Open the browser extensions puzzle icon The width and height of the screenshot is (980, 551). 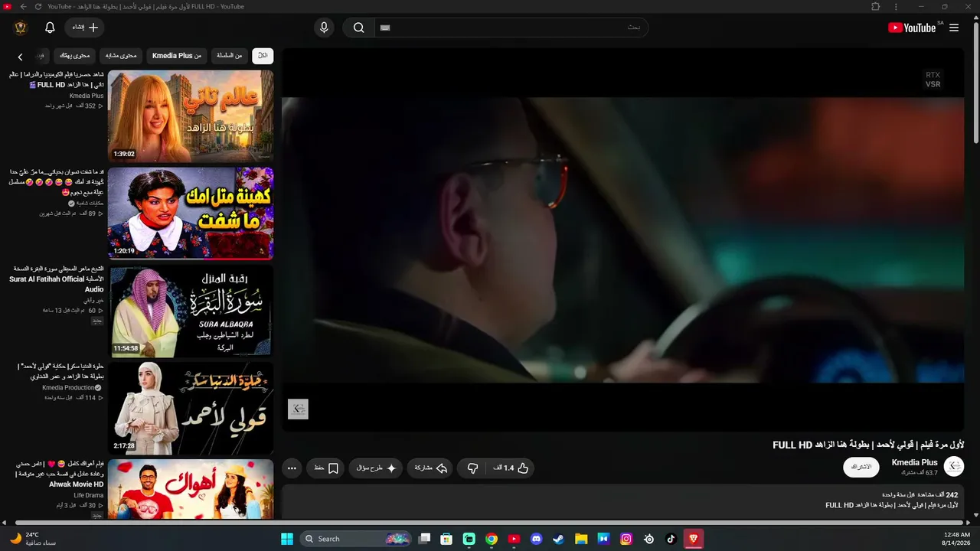pos(876,6)
